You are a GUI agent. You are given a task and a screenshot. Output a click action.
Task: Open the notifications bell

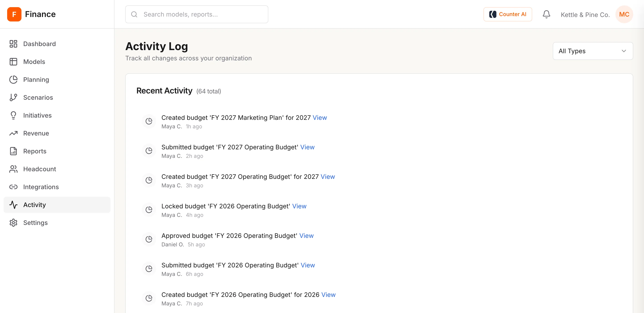click(x=546, y=14)
